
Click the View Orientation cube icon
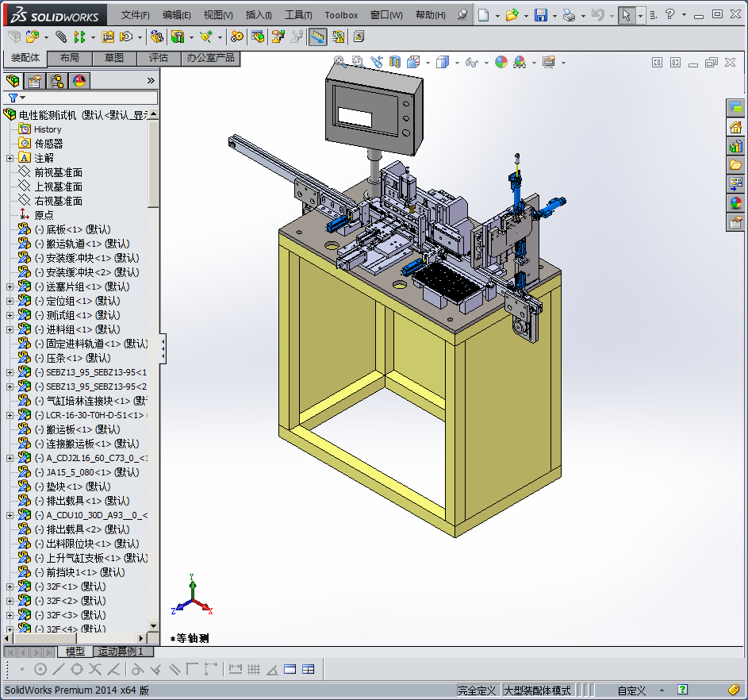pyautogui.click(x=413, y=62)
